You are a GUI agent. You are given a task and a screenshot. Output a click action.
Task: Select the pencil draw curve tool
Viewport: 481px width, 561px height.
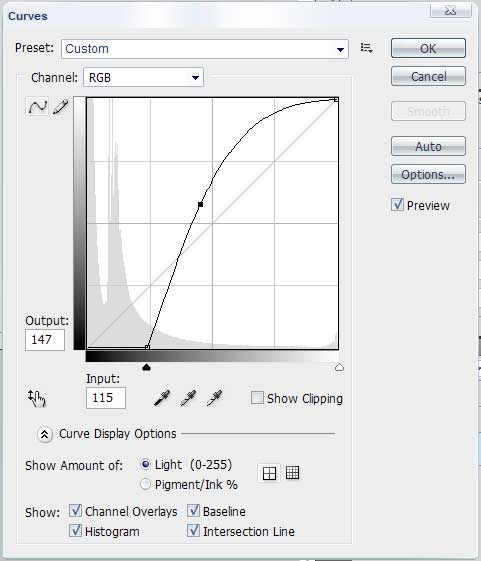[x=60, y=107]
